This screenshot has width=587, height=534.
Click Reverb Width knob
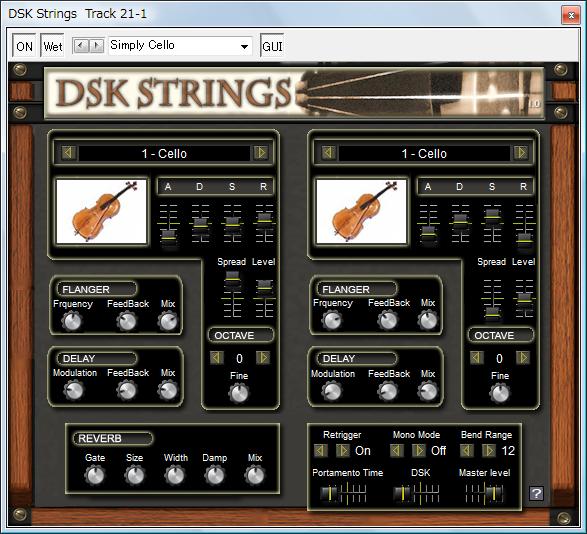[x=175, y=476]
